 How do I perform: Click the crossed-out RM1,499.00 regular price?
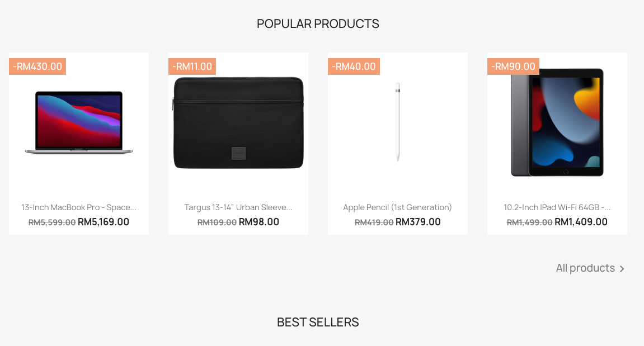[x=529, y=222]
